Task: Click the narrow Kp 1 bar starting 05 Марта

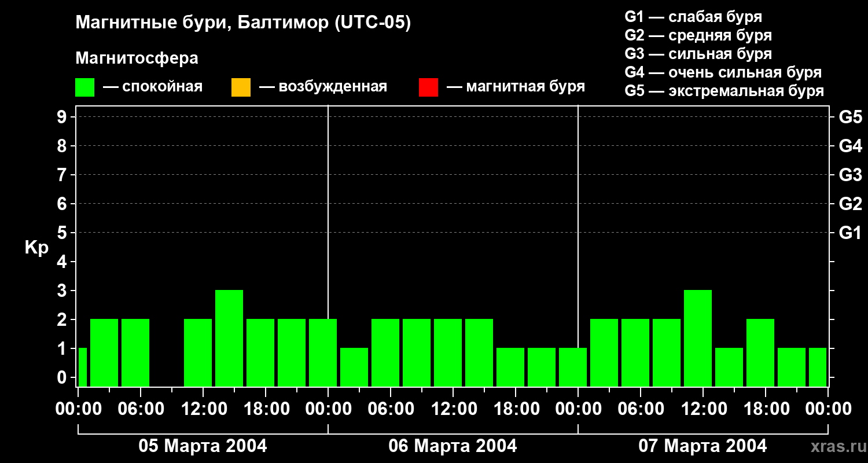Action: click(x=82, y=367)
